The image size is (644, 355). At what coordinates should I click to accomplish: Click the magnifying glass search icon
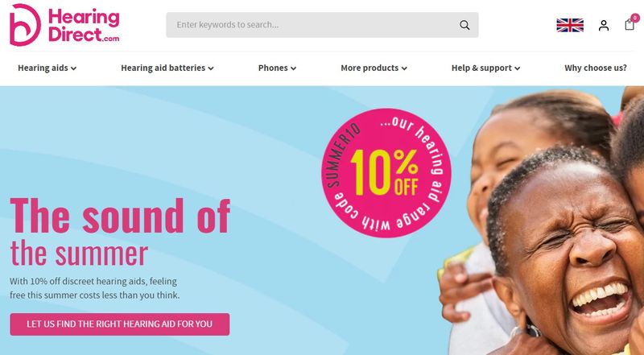pos(464,25)
